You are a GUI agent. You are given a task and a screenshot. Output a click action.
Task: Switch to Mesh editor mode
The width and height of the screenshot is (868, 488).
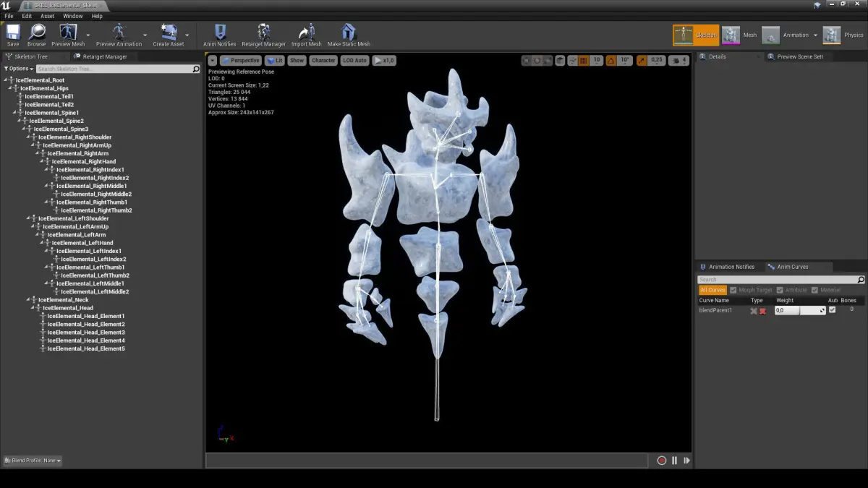(x=740, y=35)
